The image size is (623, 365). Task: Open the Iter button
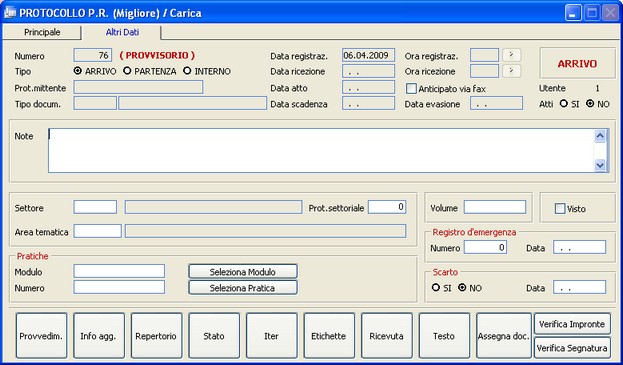[x=272, y=336]
